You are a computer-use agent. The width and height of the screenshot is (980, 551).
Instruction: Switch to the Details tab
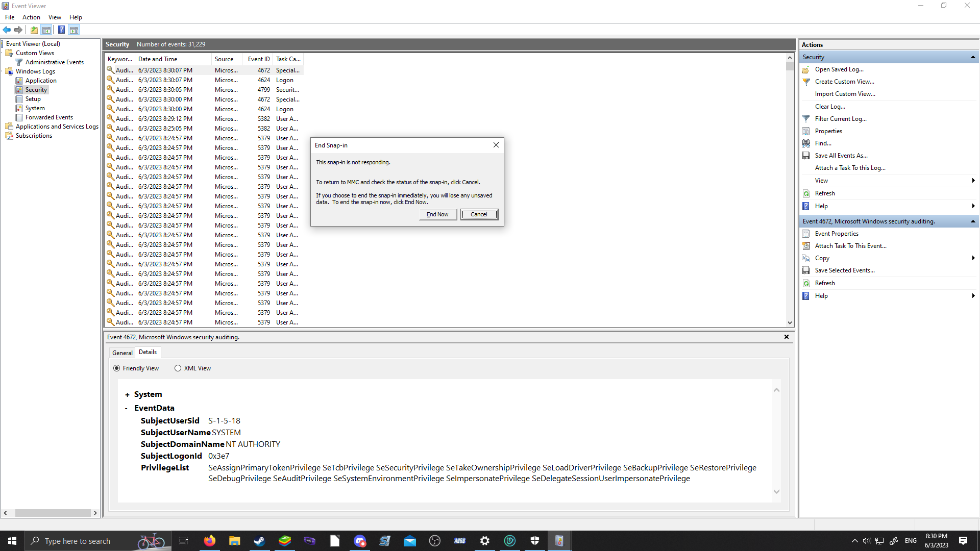coord(148,352)
